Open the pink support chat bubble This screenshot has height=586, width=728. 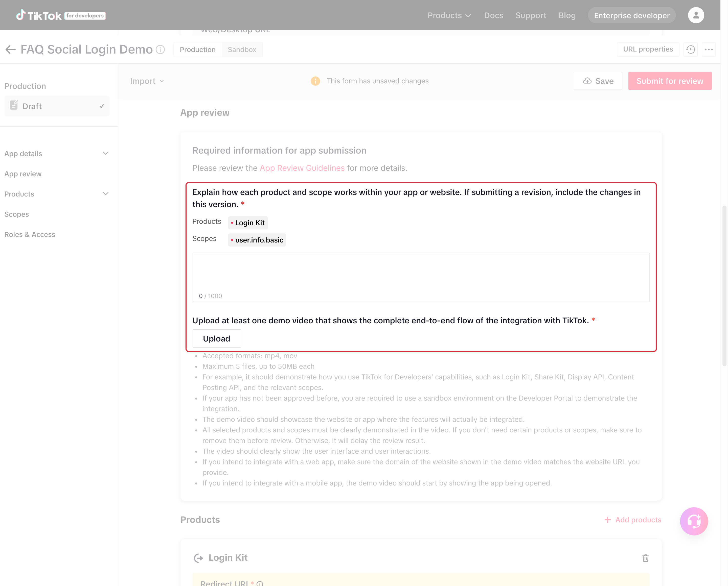(x=694, y=521)
